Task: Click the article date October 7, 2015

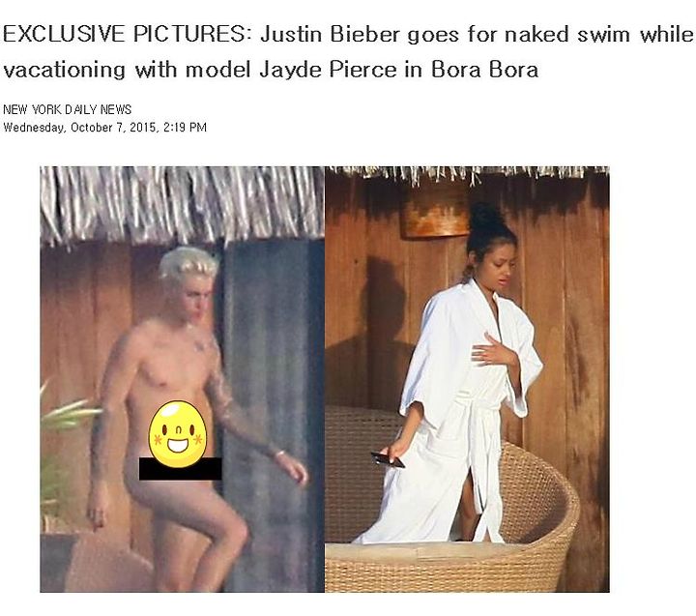Action: point(113,128)
